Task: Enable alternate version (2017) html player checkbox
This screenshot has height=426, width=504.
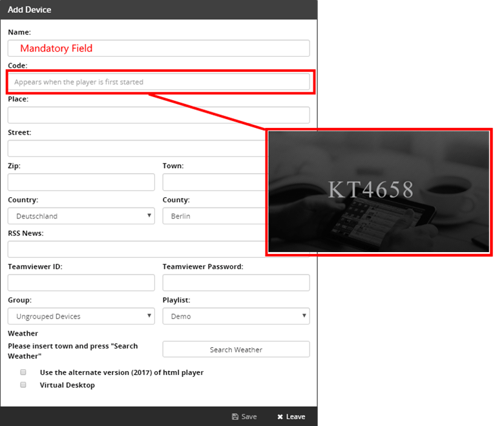Action: [23, 372]
